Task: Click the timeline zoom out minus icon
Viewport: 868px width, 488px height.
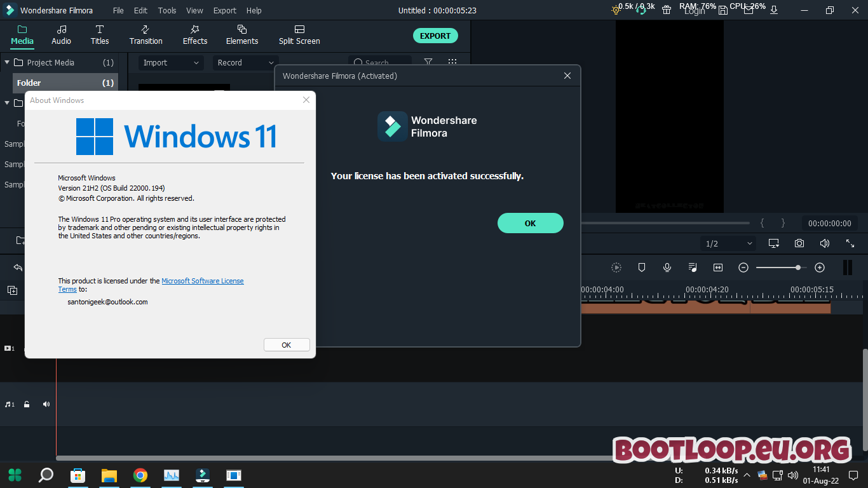Action: click(x=743, y=268)
